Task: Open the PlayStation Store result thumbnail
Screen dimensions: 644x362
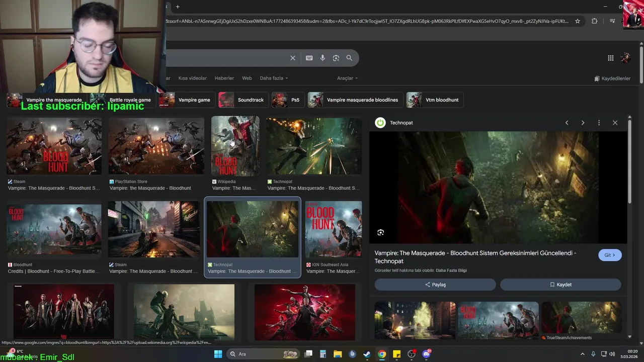Action: (x=156, y=146)
